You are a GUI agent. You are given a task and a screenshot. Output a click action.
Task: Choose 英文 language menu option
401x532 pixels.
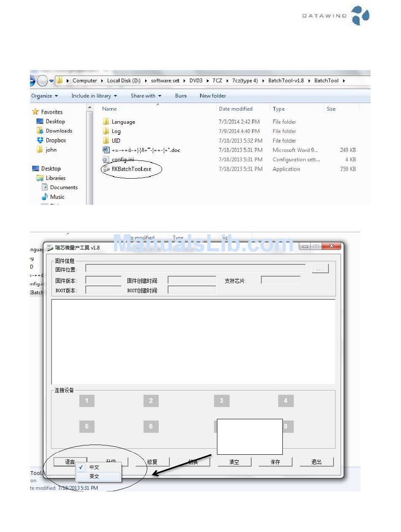pyautogui.click(x=94, y=476)
